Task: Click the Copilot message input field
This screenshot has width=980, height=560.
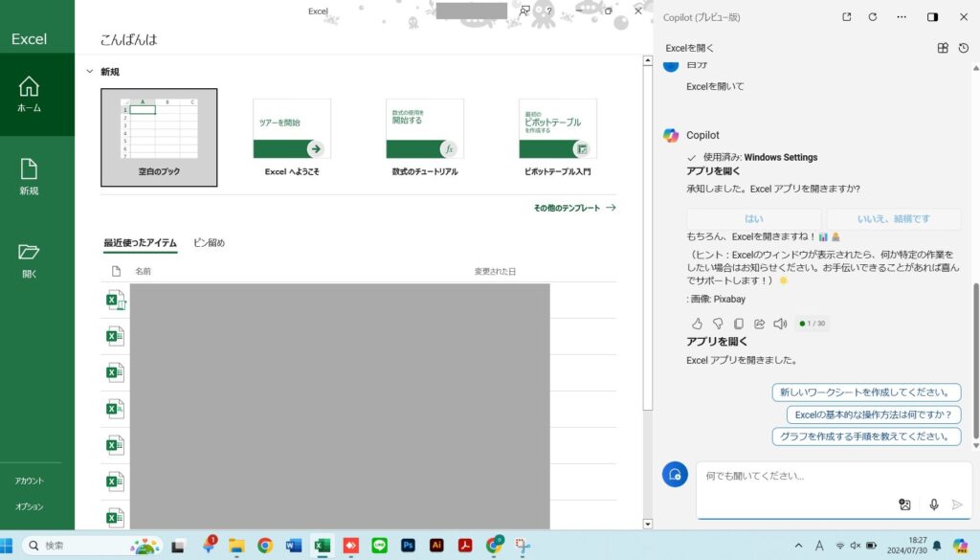Action: pyautogui.click(x=794, y=476)
